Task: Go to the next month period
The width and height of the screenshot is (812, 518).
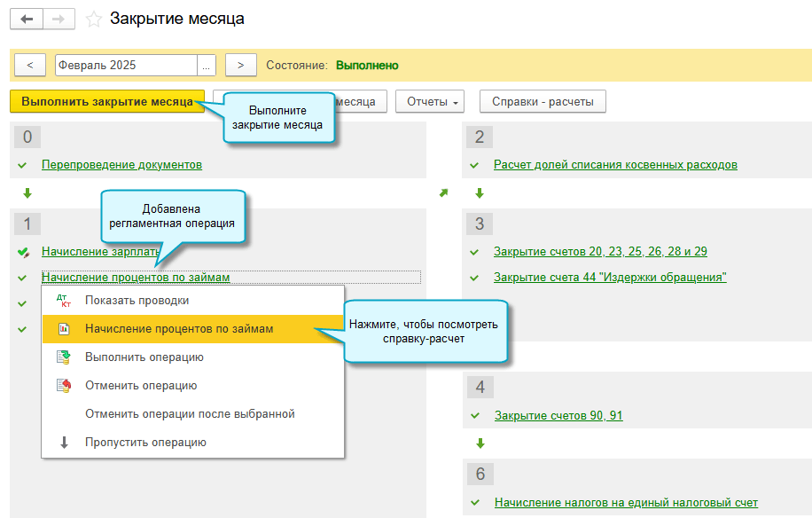Action: (240, 66)
